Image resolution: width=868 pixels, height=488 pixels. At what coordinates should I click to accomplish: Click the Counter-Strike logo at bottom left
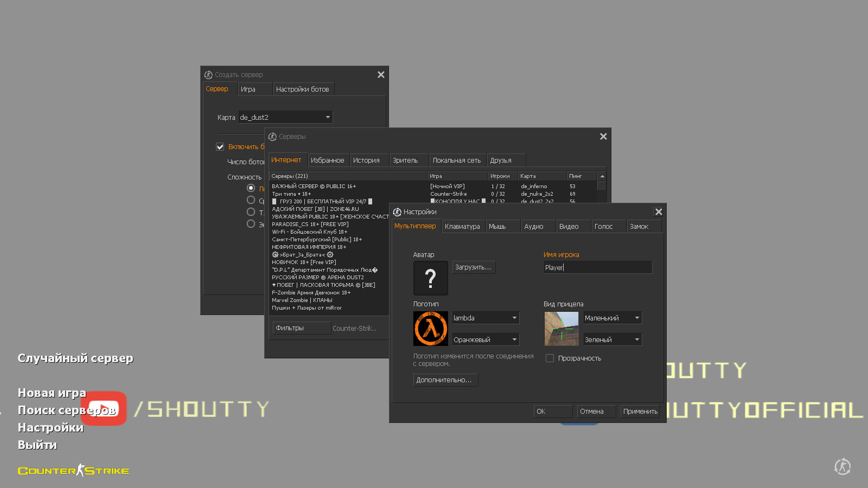[x=73, y=471]
